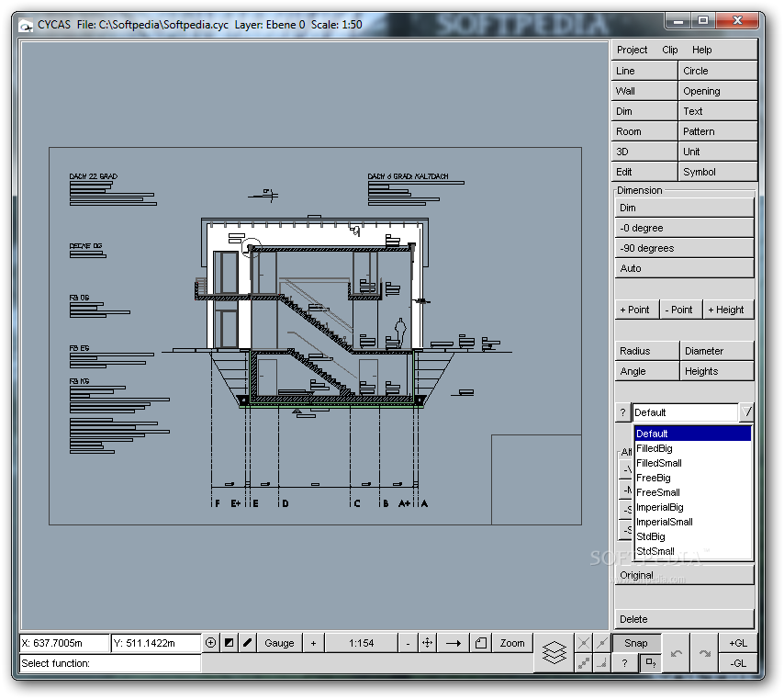The image size is (784, 699).
Task: Toggle the Snap button
Action: tap(636, 643)
